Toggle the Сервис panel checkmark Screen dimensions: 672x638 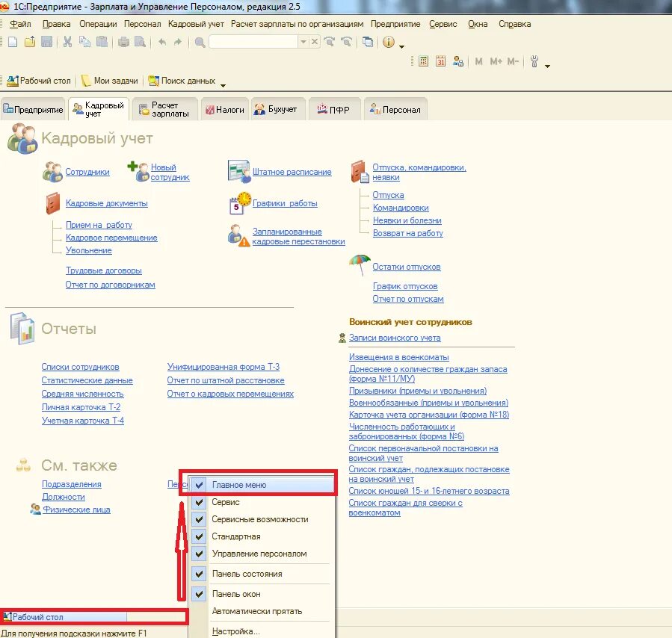199,502
